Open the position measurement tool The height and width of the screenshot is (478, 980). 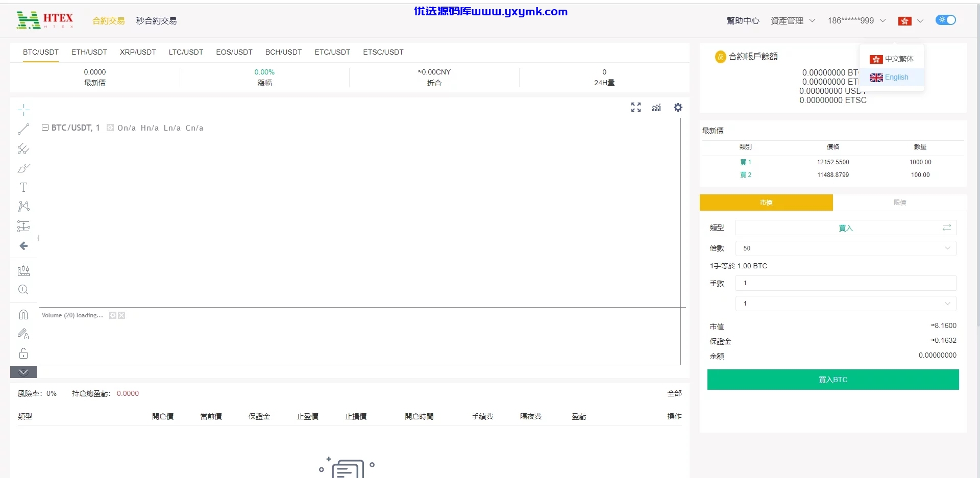coord(23,226)
